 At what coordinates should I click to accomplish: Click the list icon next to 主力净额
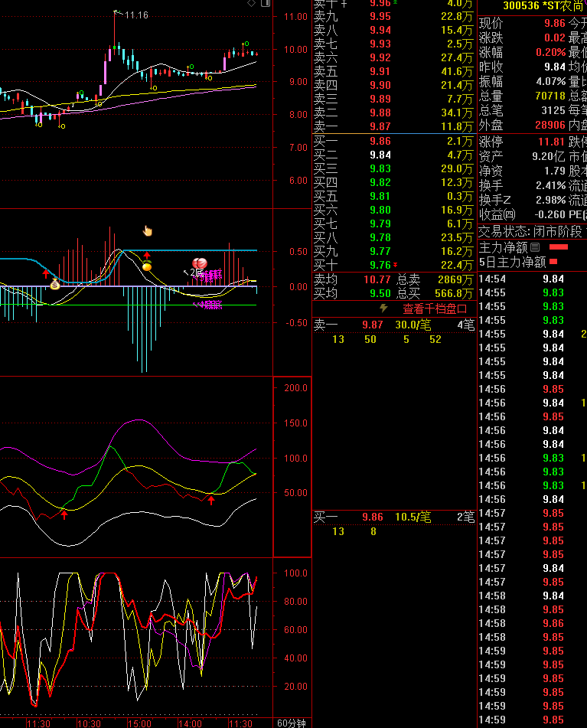click(535, 247)
